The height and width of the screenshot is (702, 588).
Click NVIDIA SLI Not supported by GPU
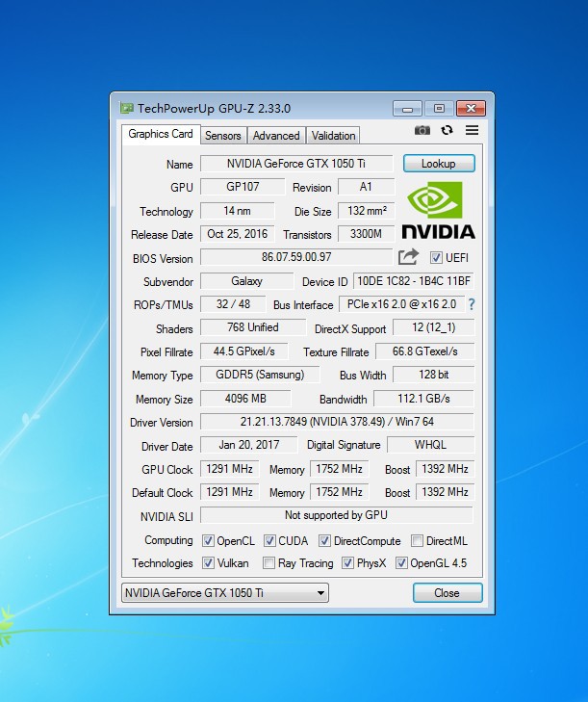point(337,515)
